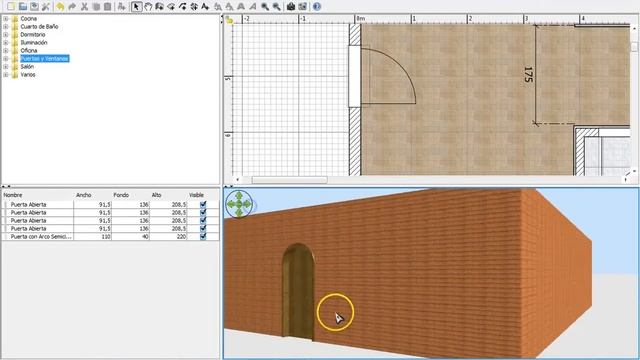
Task: Choose the Create rooms tool
Action: (171, 7)
